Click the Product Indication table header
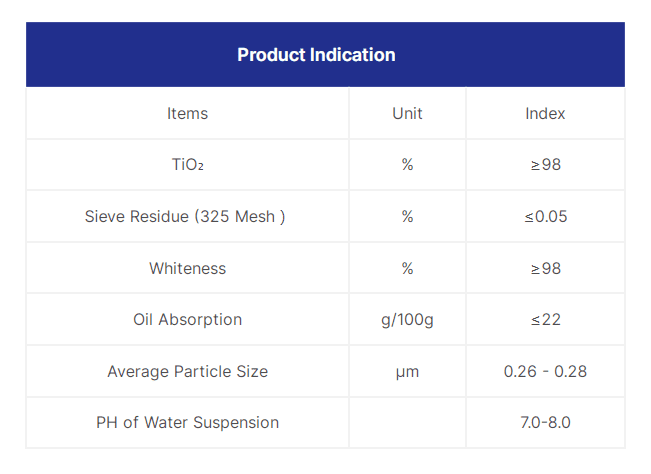Viewport: 651px width, 474px height. [316, 55]
